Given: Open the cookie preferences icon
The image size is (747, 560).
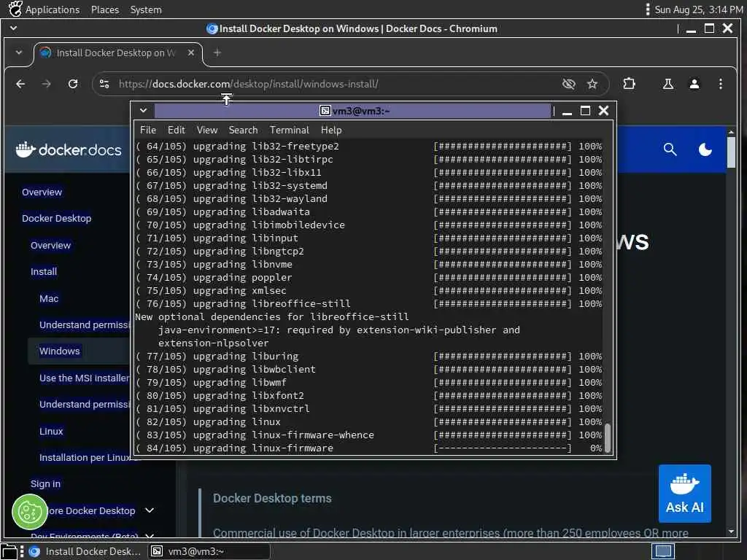Looking at the screenshot, I should pos(29,513).
